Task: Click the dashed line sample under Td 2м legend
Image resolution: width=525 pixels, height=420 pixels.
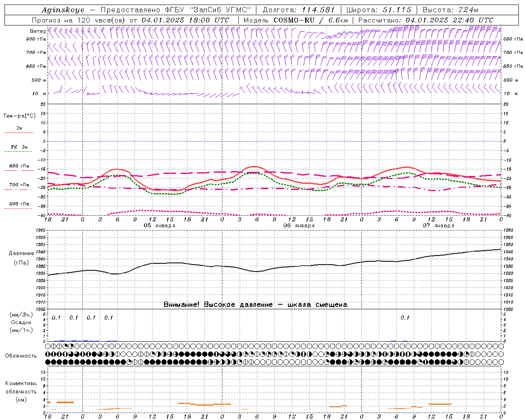Action: (x=19, y=152)
